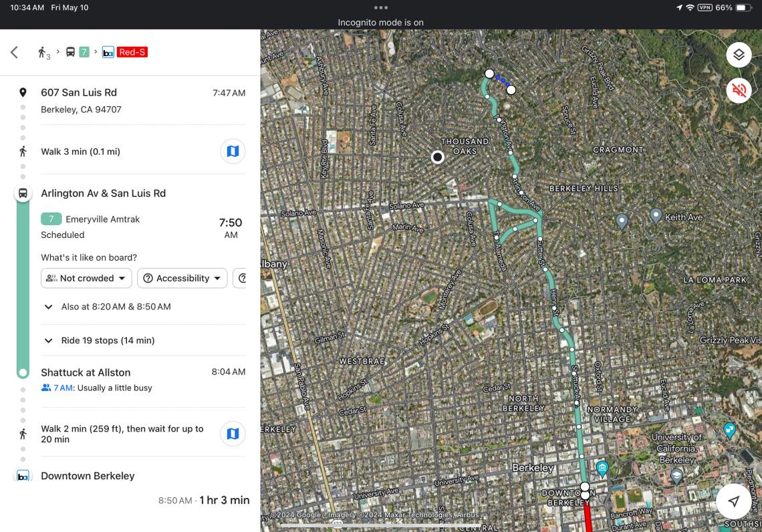The image size is (762, 532).
Task: Select the 607 San Luis Rd start point
Action: tap(79, 92)
